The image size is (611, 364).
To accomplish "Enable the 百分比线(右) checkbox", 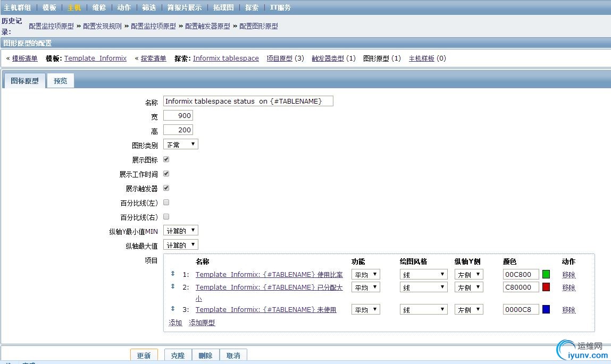I will (x=166, y=217).
